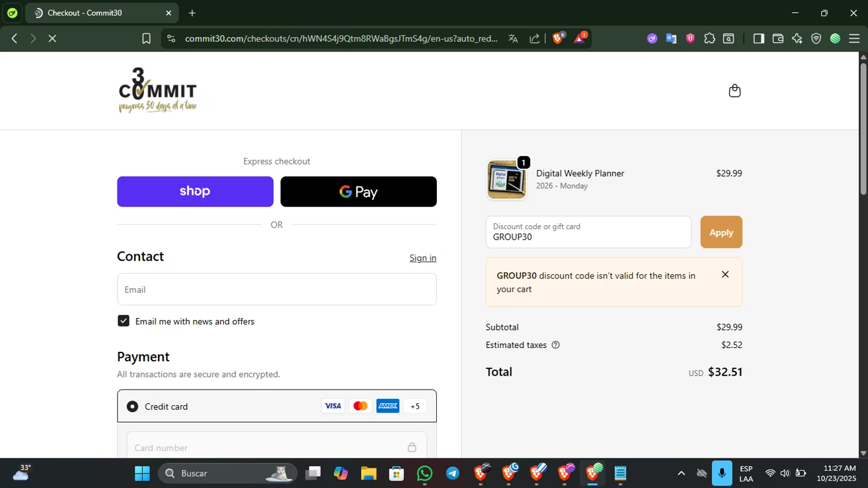Uncheck Email me with news and offers
The image size is (868, 488).
point(123,321)
